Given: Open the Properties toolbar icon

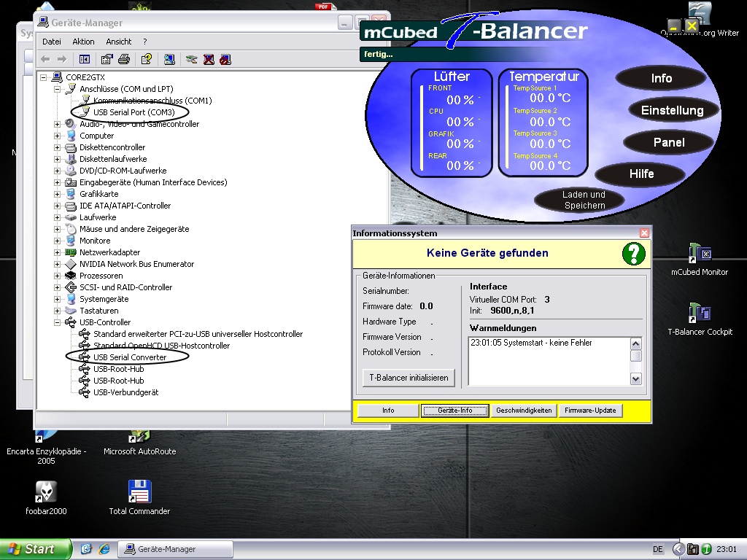Looking at the screenshot, I should coord(107,59).
